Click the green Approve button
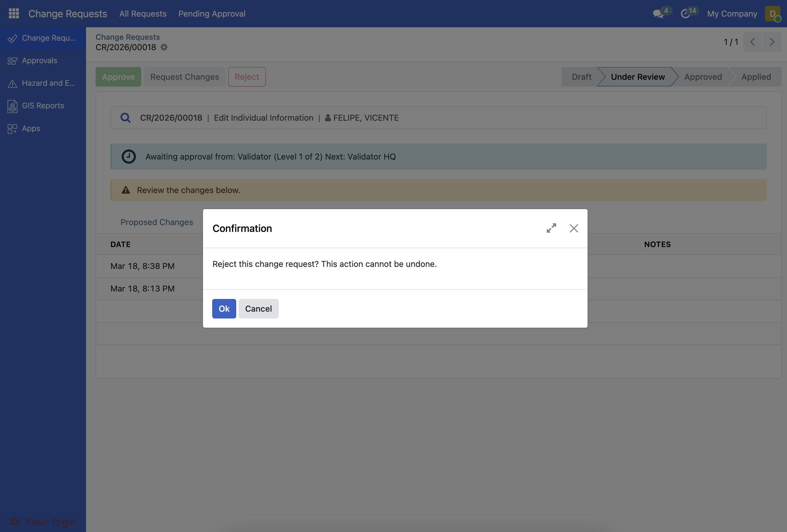The image size is (787, 532). (118, 77)
